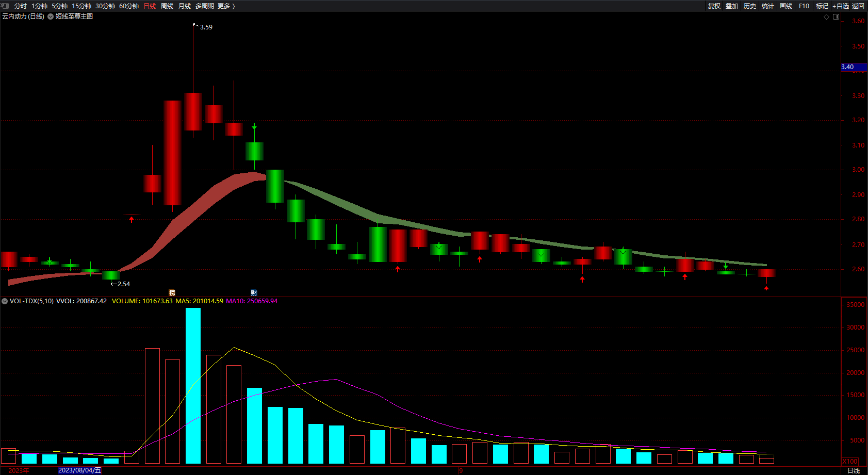
Task: Click the MA10: 250659.94 value
Action: coord(252,301)
